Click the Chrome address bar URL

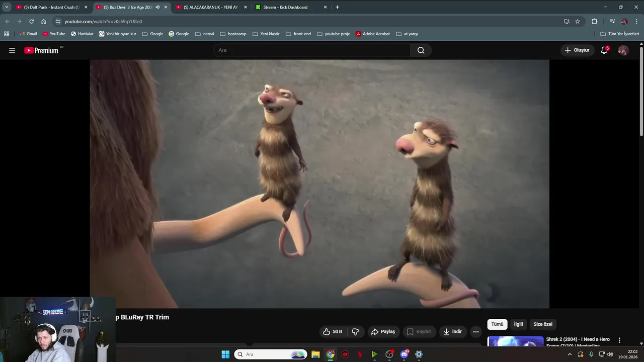point(103,22)
